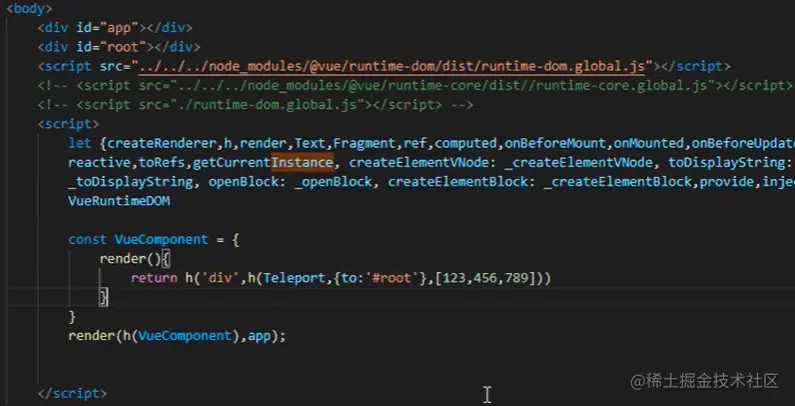Click VueComponent in the const declaration

point(162,239)
